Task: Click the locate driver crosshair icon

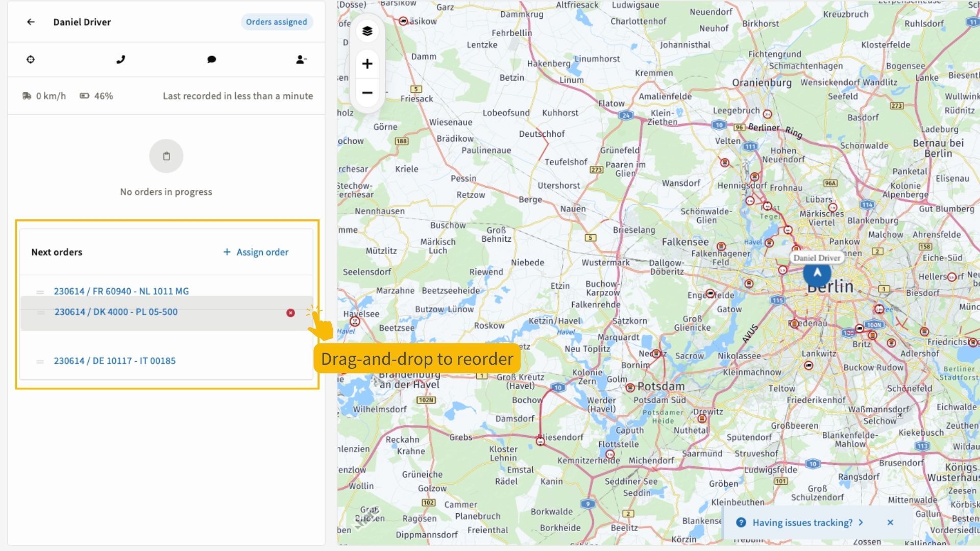Action: click(31, 60)
